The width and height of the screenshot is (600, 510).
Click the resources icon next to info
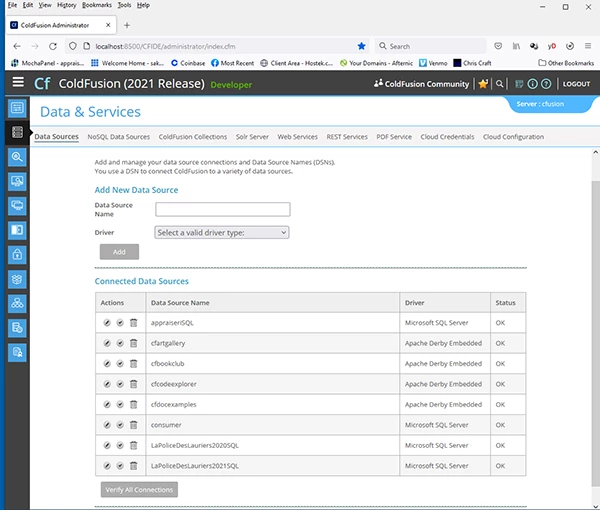[519, 84]
